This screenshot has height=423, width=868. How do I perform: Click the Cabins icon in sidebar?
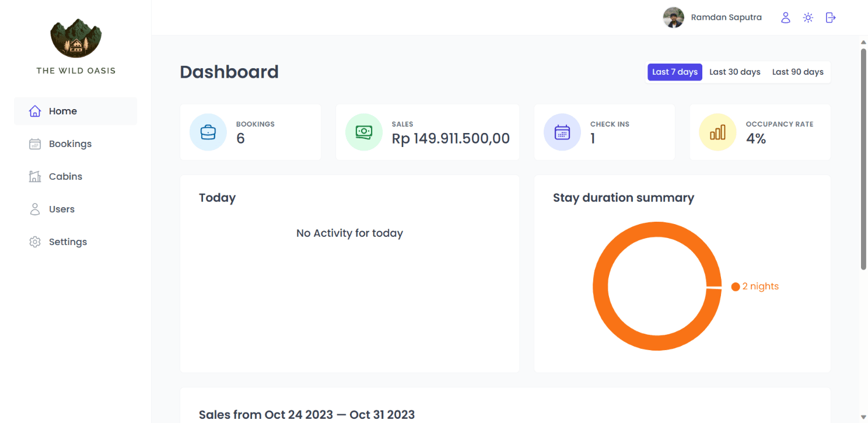click(35, 176)
